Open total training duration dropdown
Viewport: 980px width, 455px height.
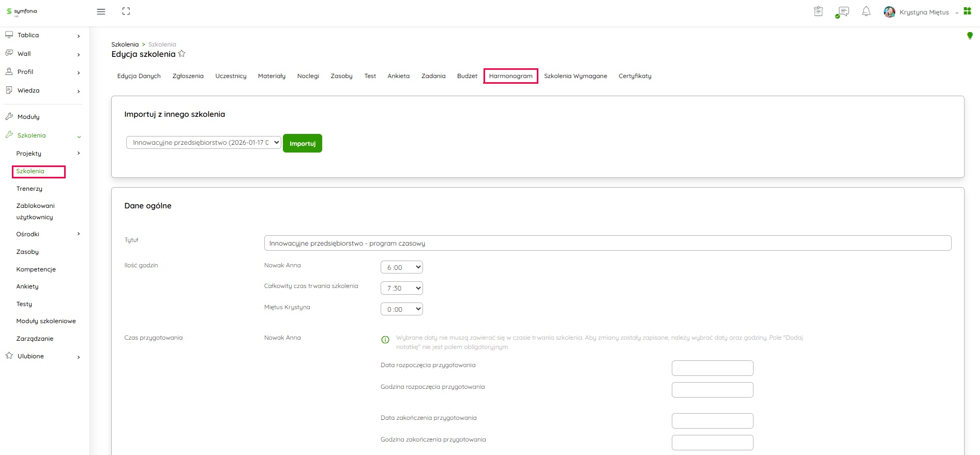[402, 288]
